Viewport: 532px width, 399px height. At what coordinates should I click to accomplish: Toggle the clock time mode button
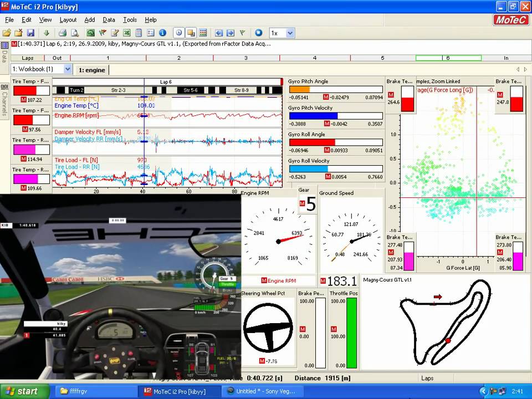pyautogui.click(x=179, y=33)
